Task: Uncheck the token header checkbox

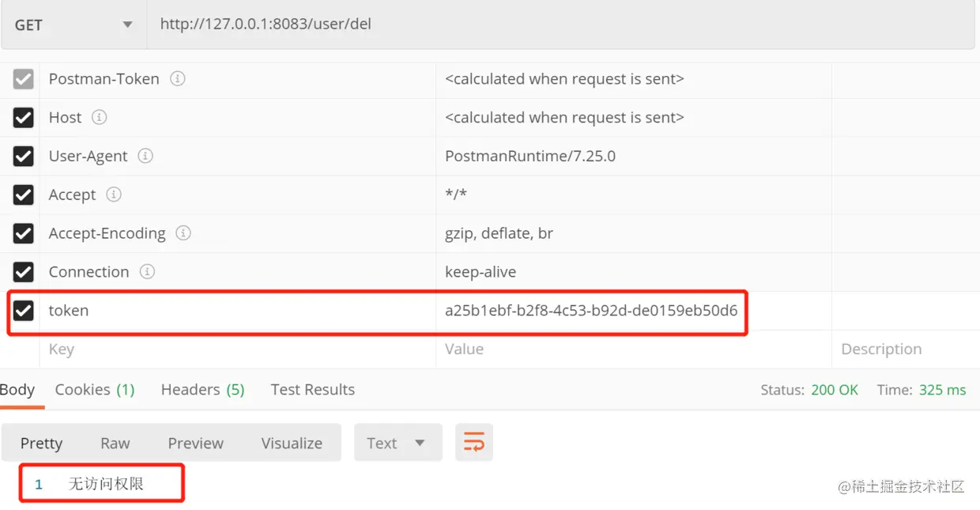Action: [24, 311]
